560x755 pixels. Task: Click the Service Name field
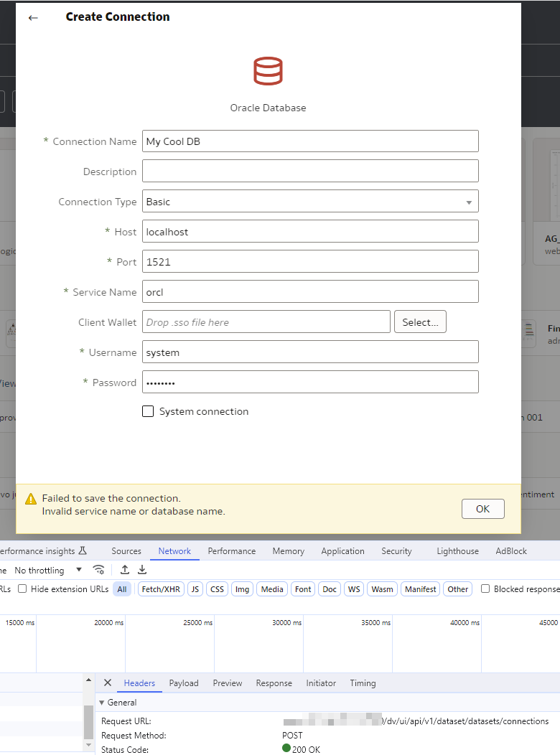[310, 291]
